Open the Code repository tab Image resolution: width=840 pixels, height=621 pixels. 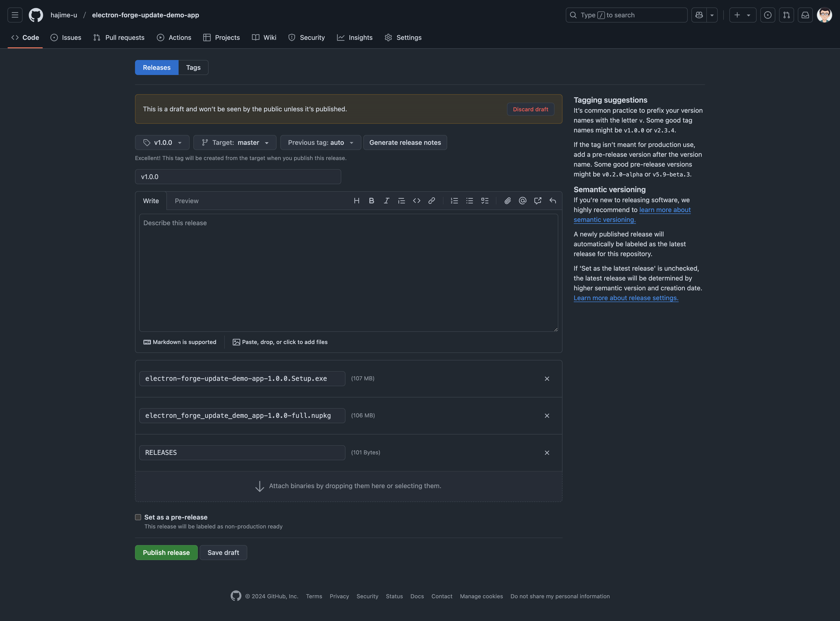tap(25, 37)
